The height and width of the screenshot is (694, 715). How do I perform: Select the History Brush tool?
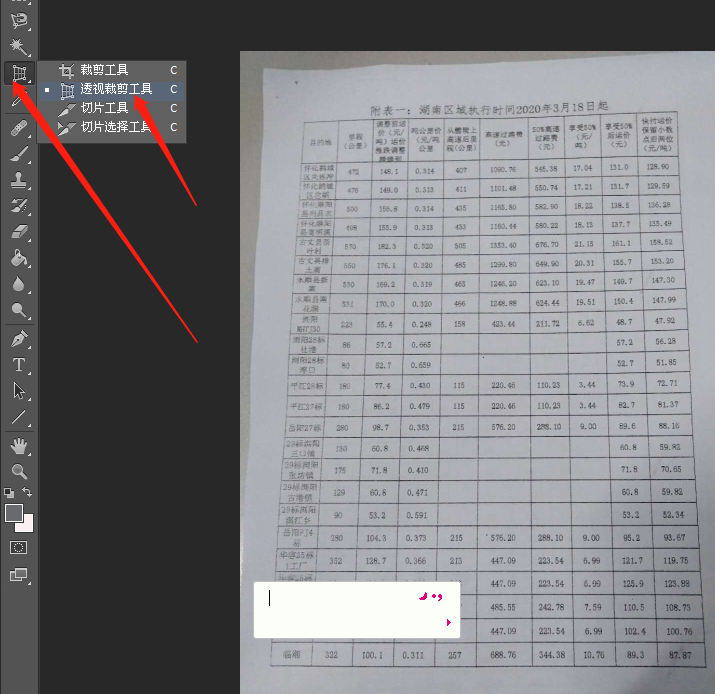(x=19, y=206)
